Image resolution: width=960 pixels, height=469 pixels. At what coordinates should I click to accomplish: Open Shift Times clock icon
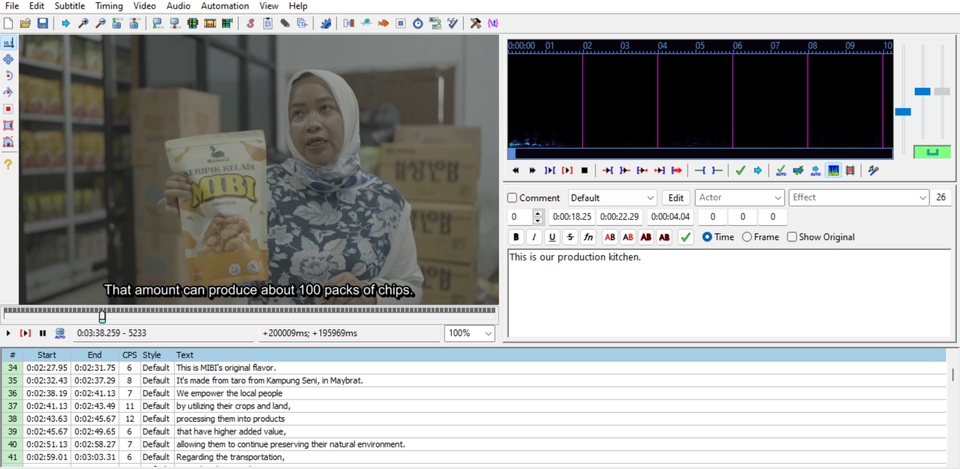point(418,23)
